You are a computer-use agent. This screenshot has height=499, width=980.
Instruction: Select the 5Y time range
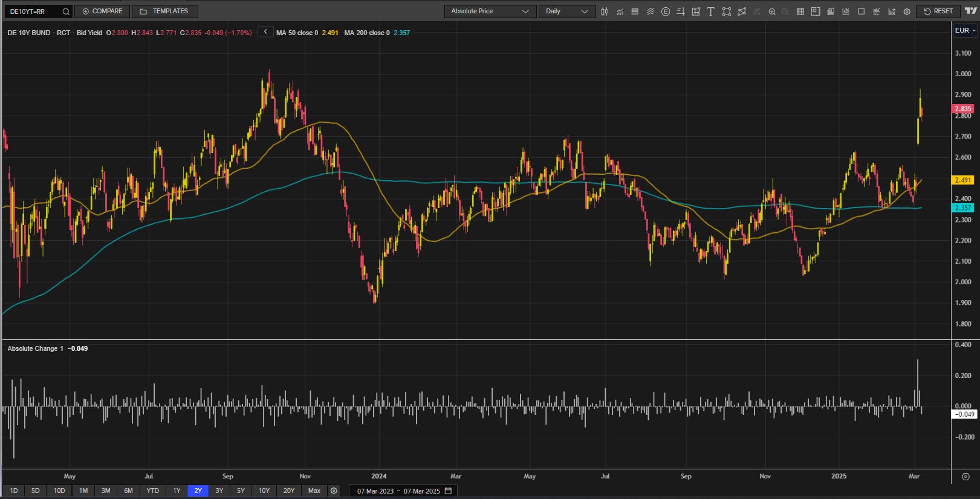241,491
